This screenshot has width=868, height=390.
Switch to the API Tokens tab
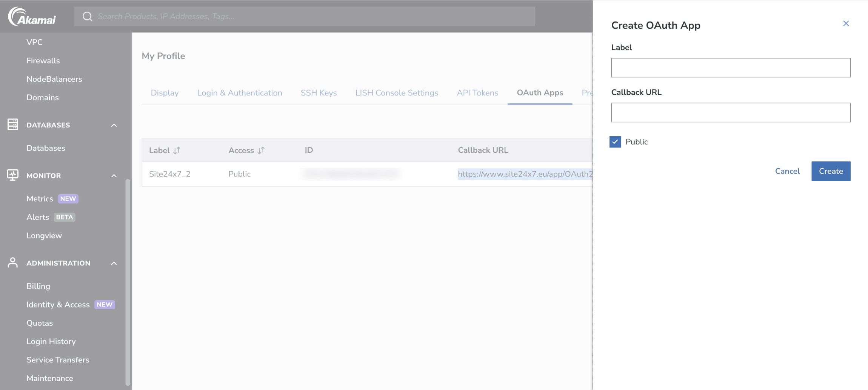[x=477, y=93]
